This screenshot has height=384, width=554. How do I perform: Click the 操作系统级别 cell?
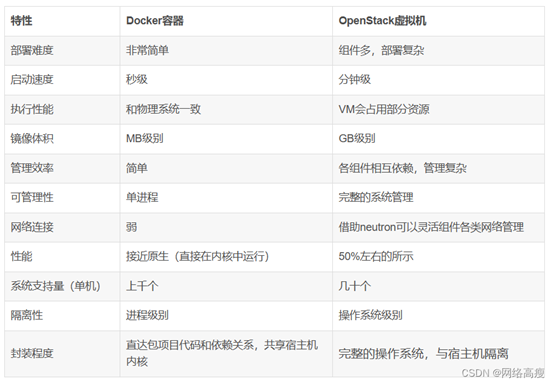click(438, 315)
